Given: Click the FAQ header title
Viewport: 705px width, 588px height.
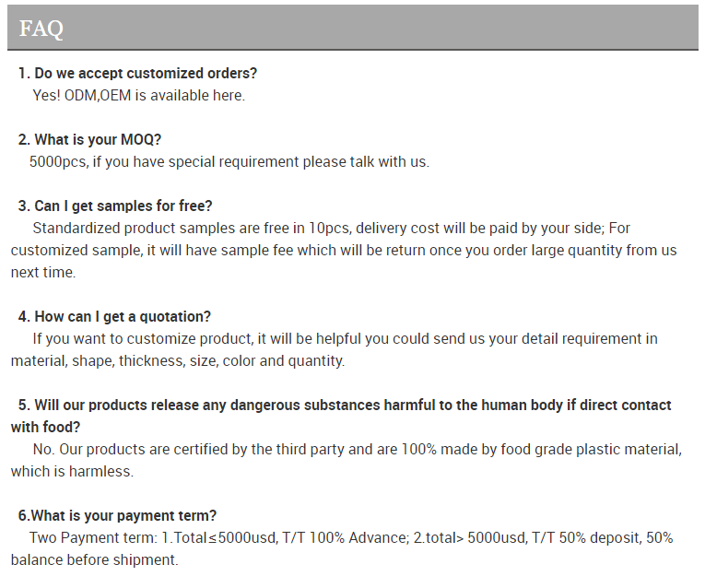Looking at the screenshot, I should point(41,29).
